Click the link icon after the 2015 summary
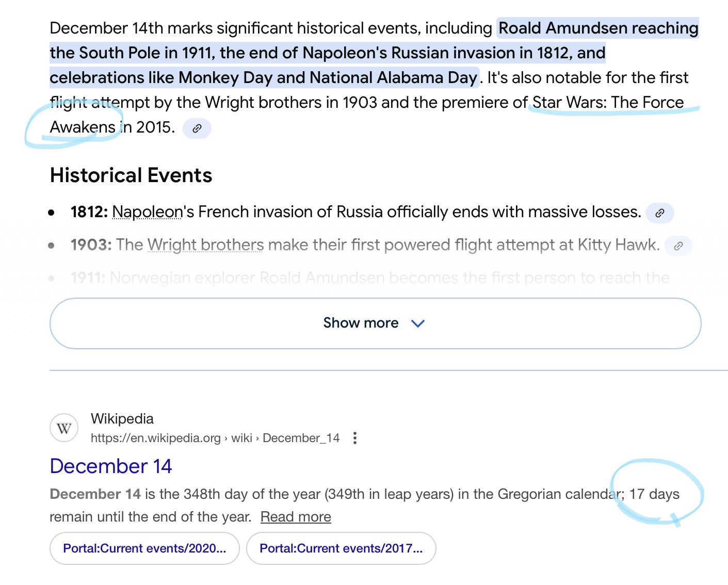This screenshot has height=585, width=728. [x=197, y=128]
